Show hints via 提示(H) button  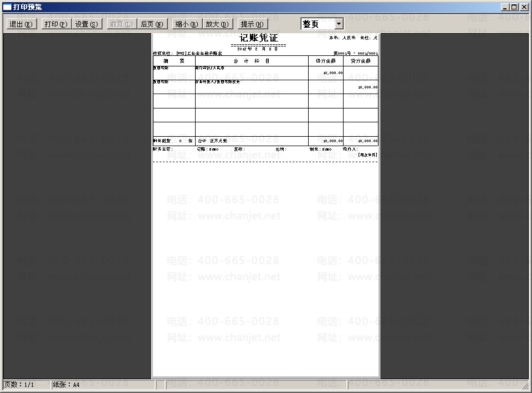tap(252, 24)
